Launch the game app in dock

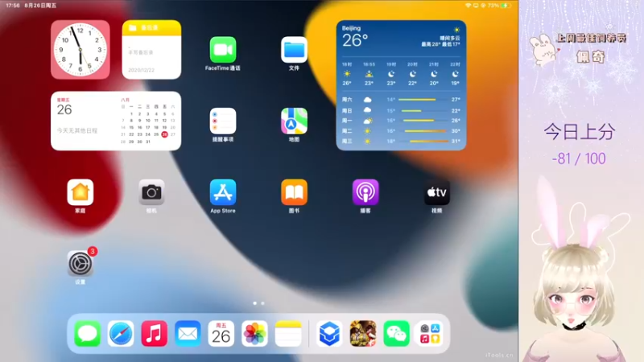pyautogui.click(x=363, y=333)
